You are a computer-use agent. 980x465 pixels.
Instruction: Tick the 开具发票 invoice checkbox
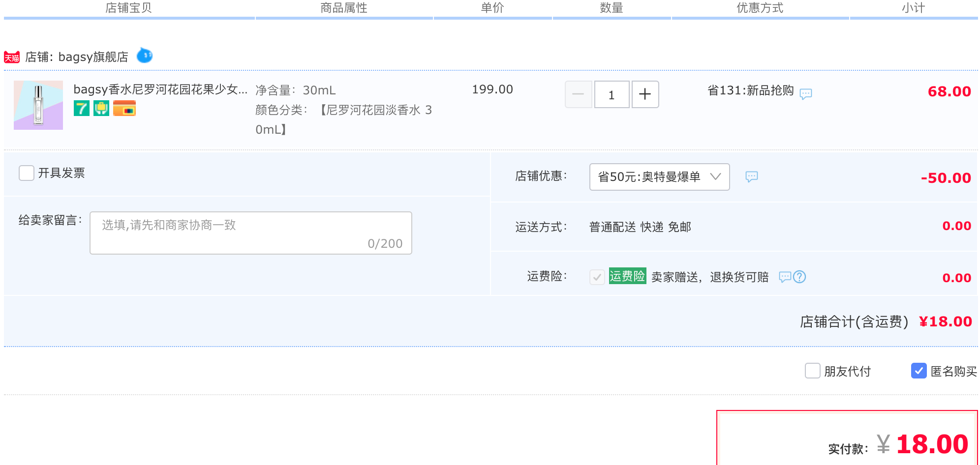coord(27,173)
